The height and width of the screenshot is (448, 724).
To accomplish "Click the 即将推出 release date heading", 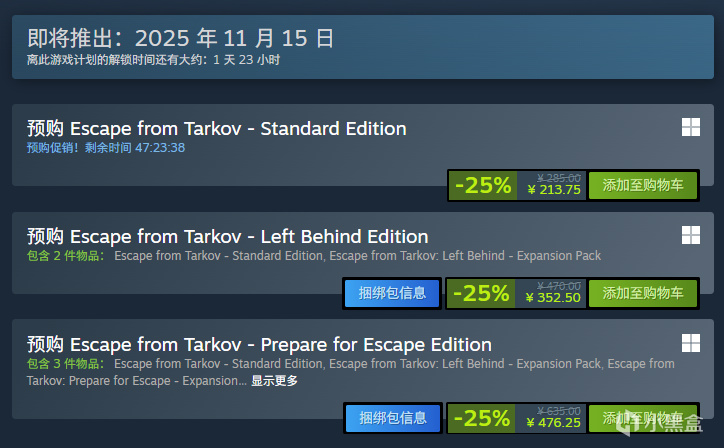I will (x=180, y=39).
